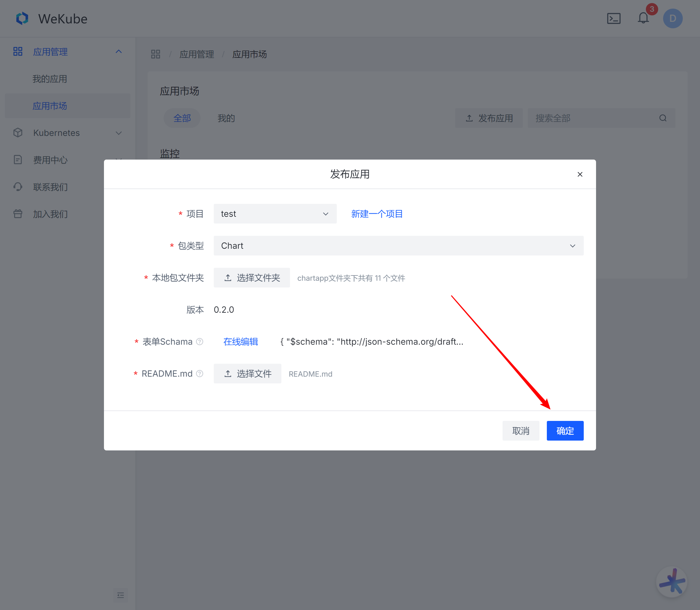This screenshot has height=610, width=700.
Task: Click 应用管理 in breadcrumb
Action: pyautogui.click(x=197, y=54)
